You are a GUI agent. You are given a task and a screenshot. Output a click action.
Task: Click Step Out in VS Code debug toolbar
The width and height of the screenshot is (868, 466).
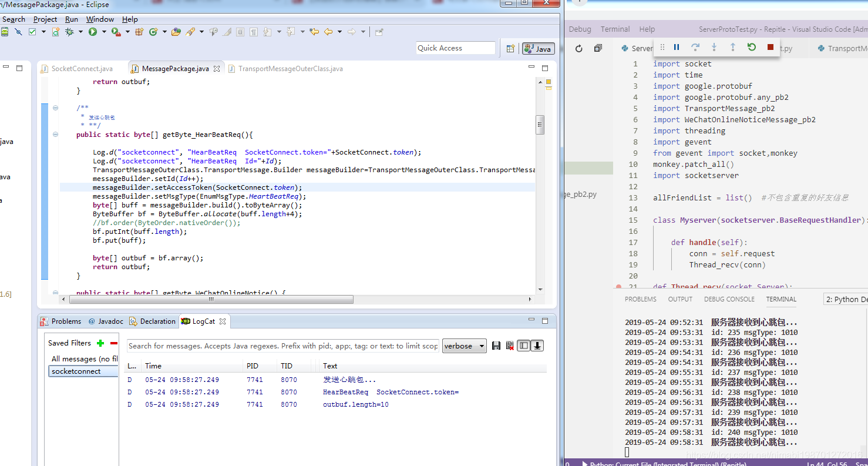[733, 47]
